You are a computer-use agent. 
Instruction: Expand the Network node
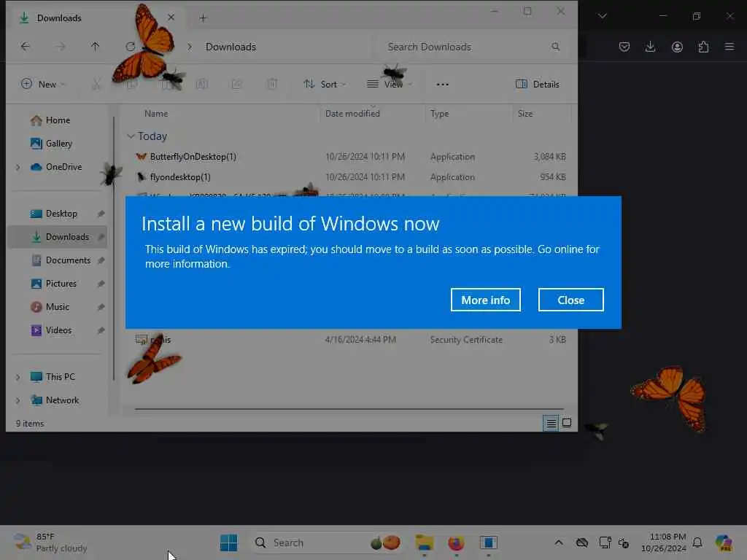point(18,400)
